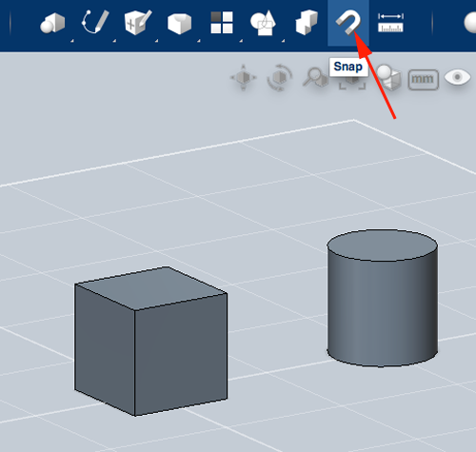Choose the Combine stepped-block icon
The image size is (476, 452).
[307, 22]
